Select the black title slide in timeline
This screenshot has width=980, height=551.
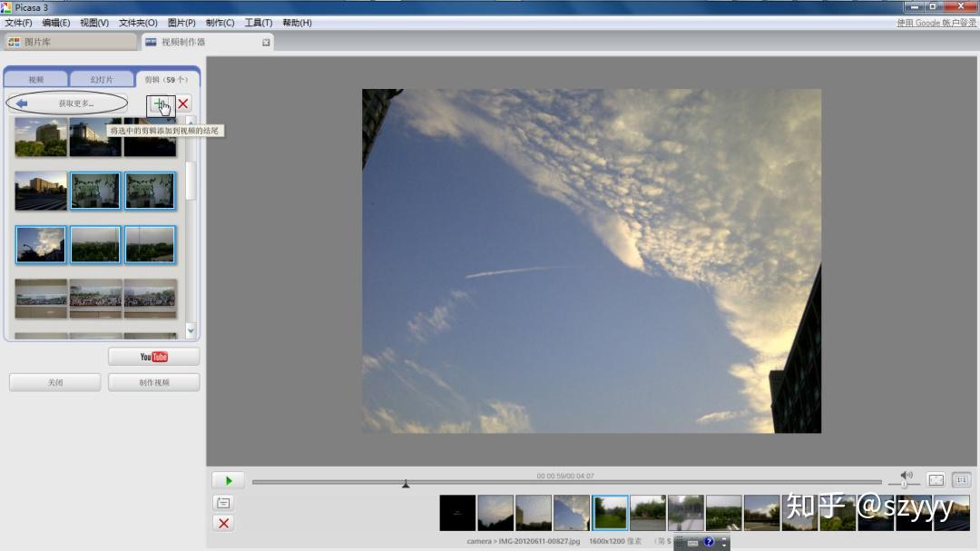click(457, 513)
